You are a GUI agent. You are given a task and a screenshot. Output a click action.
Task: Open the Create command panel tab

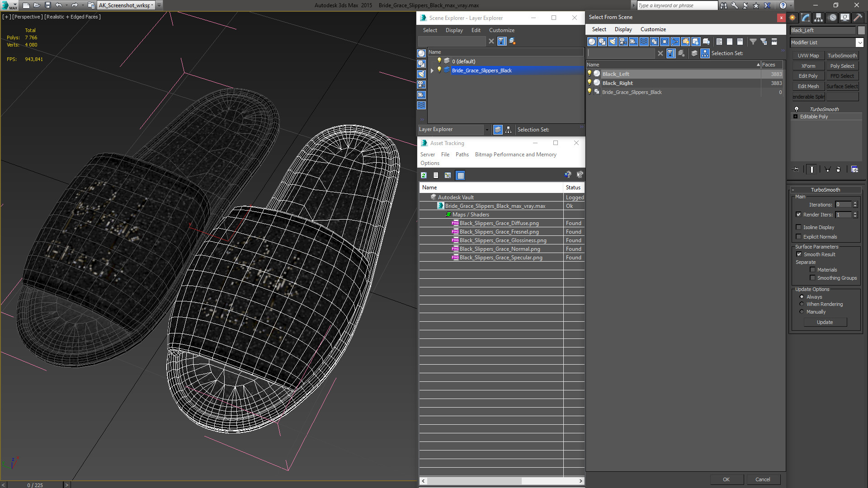tap(793, 18)
